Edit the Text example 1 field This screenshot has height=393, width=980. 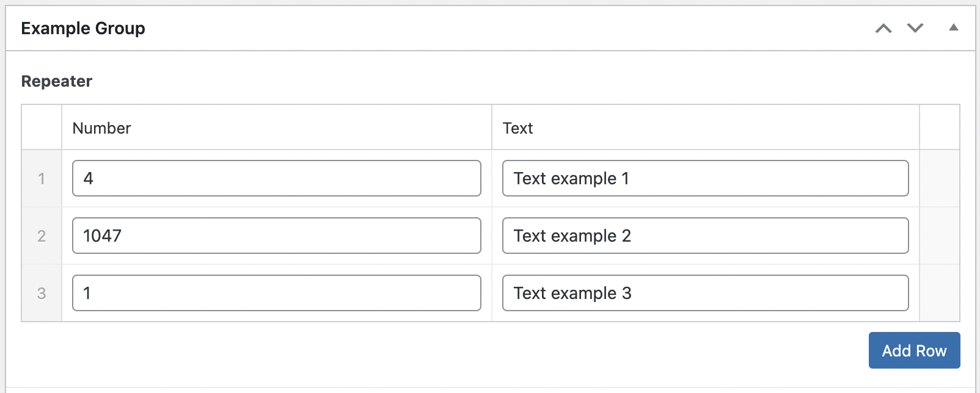[x=705, y=178]
